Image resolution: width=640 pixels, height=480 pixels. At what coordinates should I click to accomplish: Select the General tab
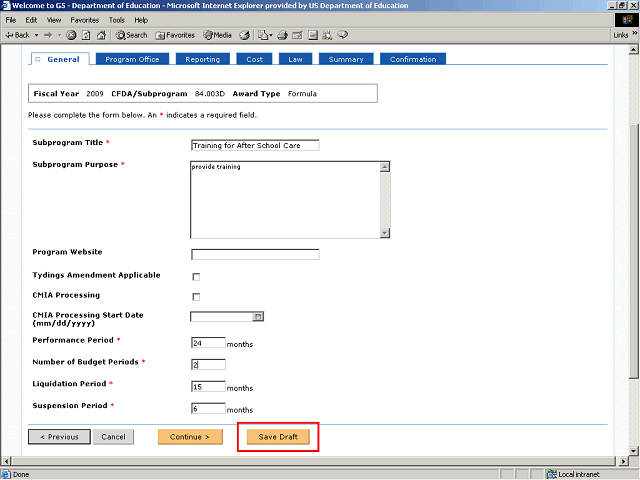pyautogui.click(x=60, y=59)
